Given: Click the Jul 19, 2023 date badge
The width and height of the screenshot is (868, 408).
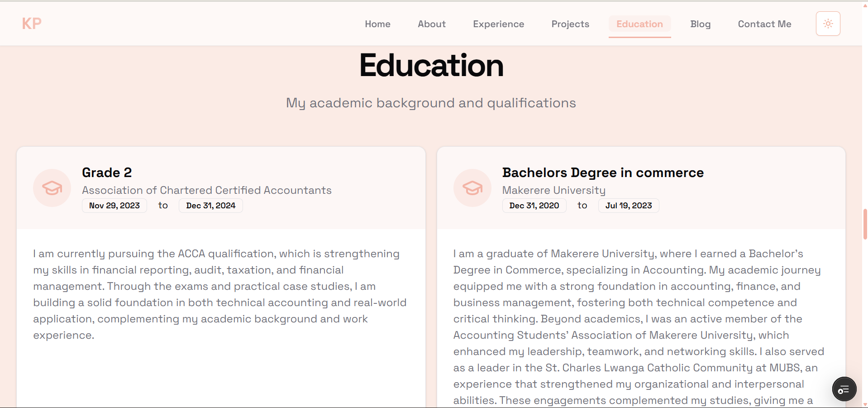Looking at the screenshot, I should (628, 206).
